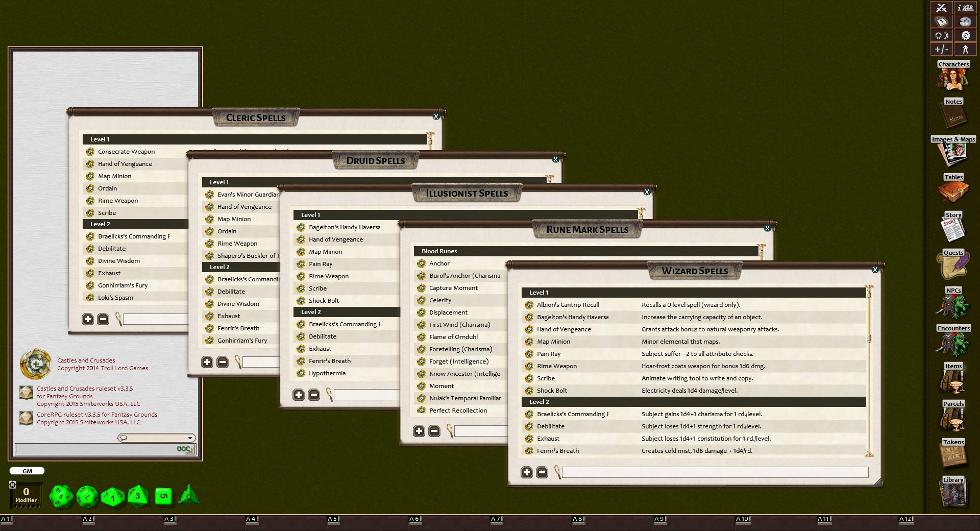
Task: Expand the Level 2 header in Wizard Spells
Action: click(539, 402)
